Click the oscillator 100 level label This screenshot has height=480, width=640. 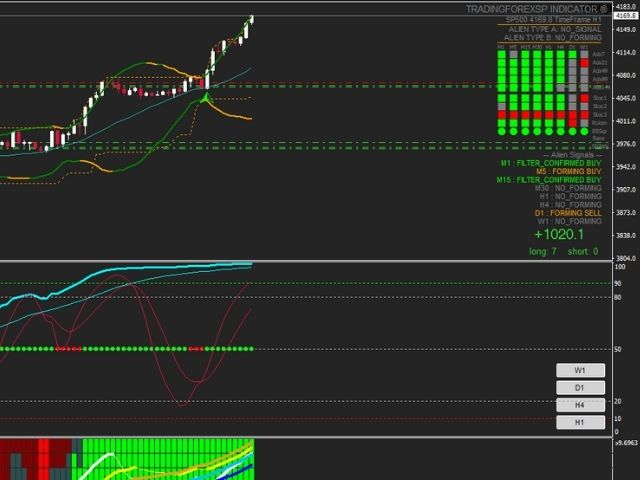(x=620, y=267)
